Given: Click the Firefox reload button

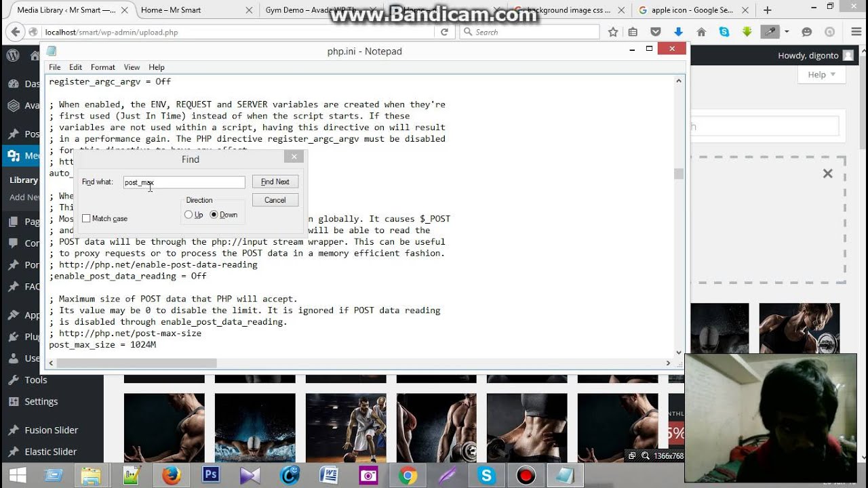Looking at the screenshot, I should pos(444,32).
